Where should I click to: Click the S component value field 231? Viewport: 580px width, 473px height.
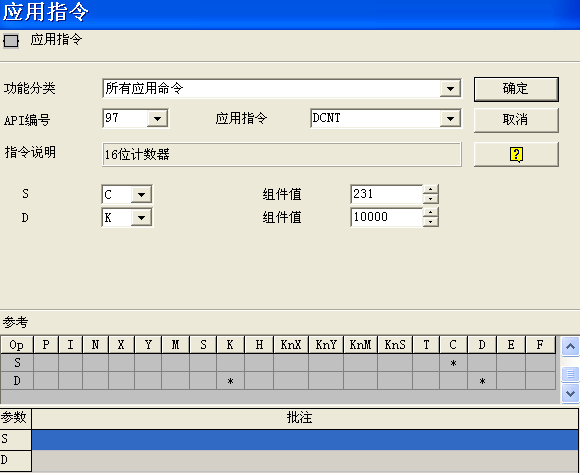pos(387,194)
